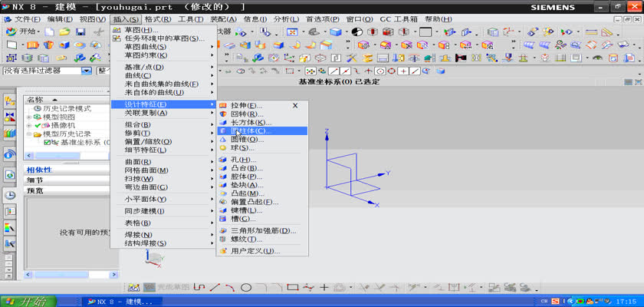Open the 视图(V) menu
This screenshot has width=644, height=307.
92,19
